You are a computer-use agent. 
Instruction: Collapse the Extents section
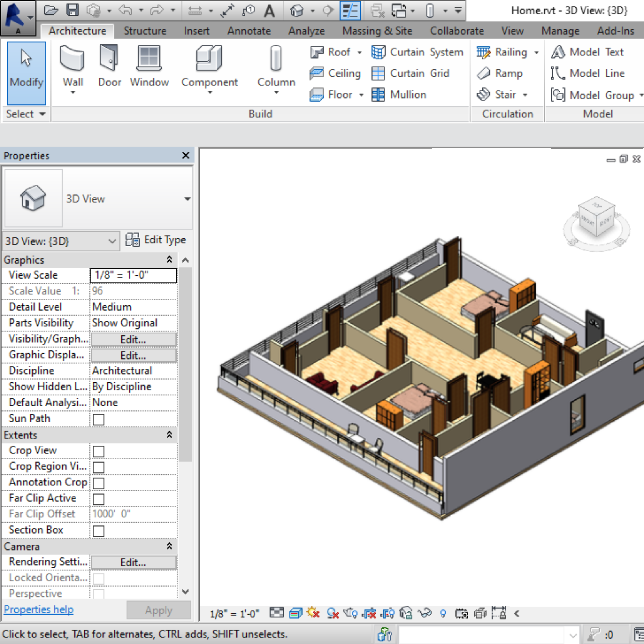pos(169,435)
